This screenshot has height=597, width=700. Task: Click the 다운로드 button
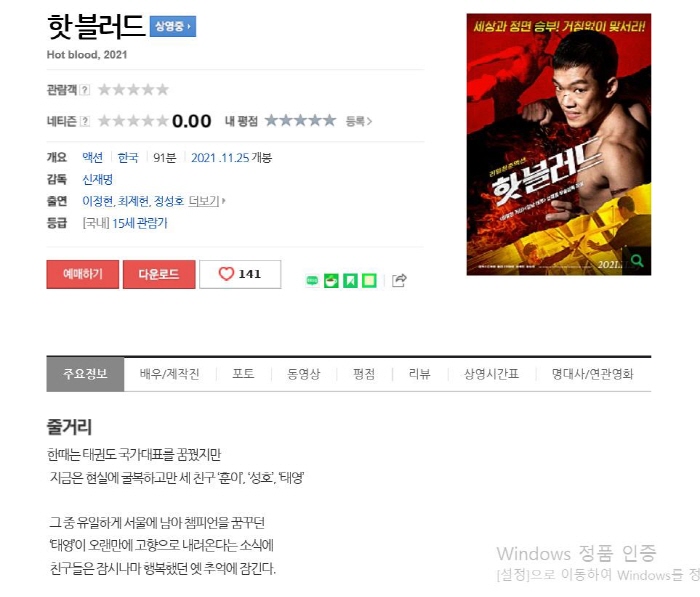pyautogui.click(x=159, y=274)
